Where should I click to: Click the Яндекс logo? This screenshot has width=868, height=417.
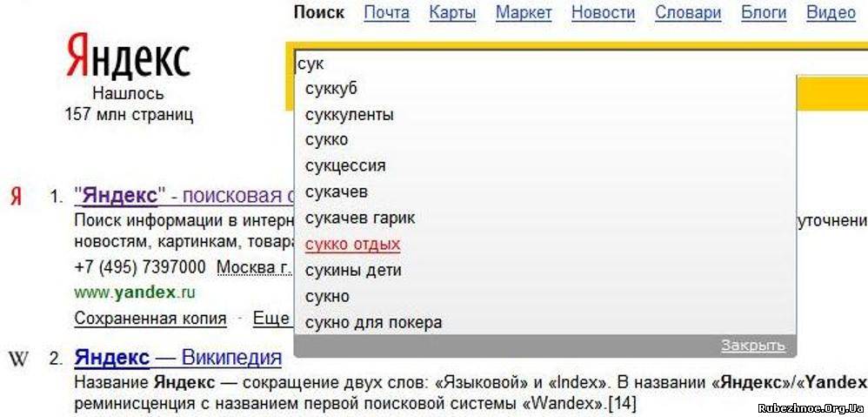[129, 56]
